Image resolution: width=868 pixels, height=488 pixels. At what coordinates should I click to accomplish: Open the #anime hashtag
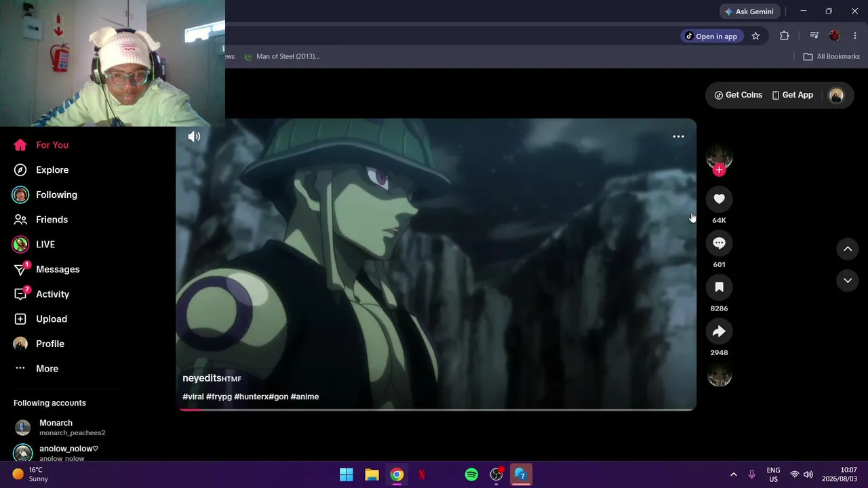click(x=304, y=396)
